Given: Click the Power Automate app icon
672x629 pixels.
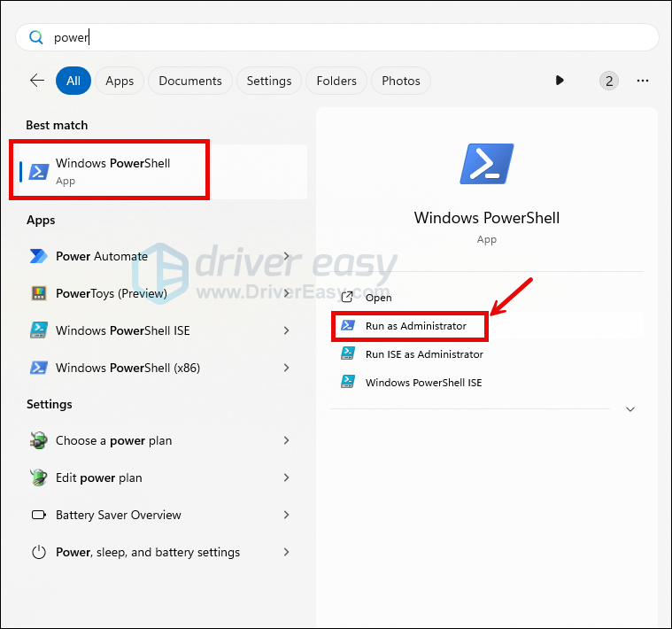Looking at the screenshot, I should coord(38,256).
